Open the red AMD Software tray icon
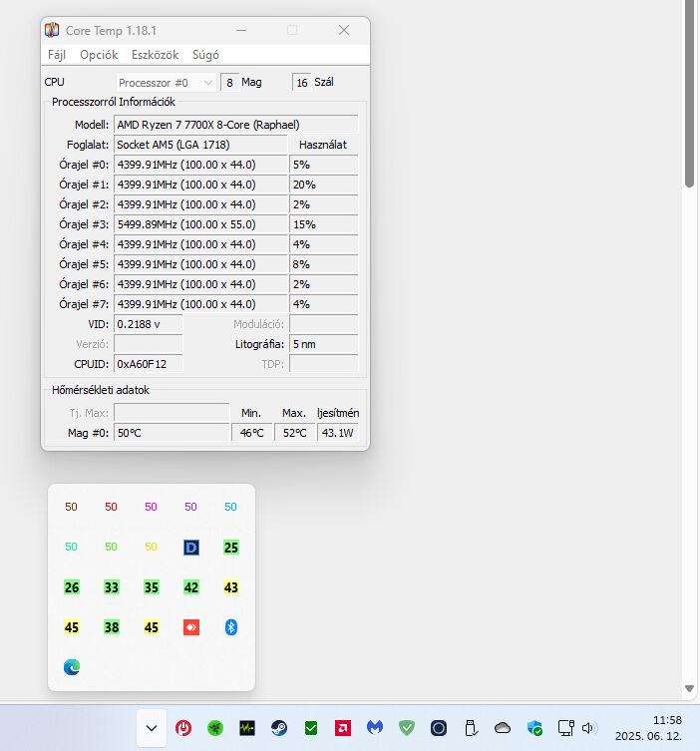Viewport: 700px width, 751px height. [343, 728]
